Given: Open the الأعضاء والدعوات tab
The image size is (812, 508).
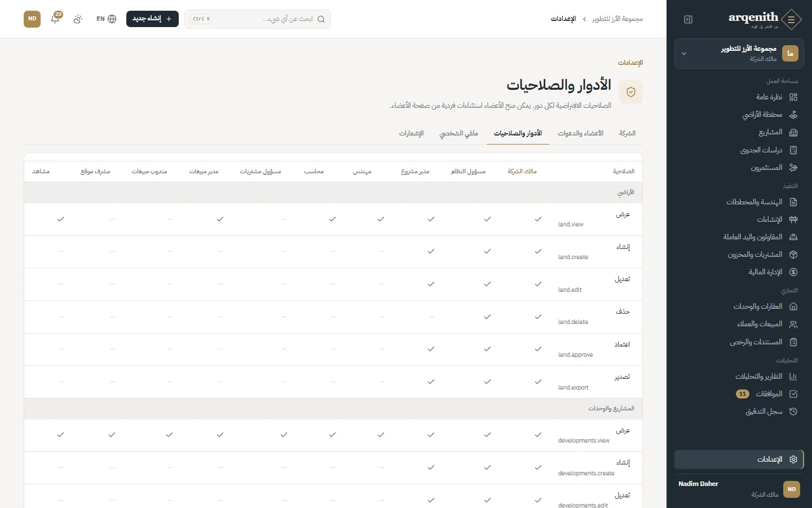Looking at the screenshot, I should point(581,133).
